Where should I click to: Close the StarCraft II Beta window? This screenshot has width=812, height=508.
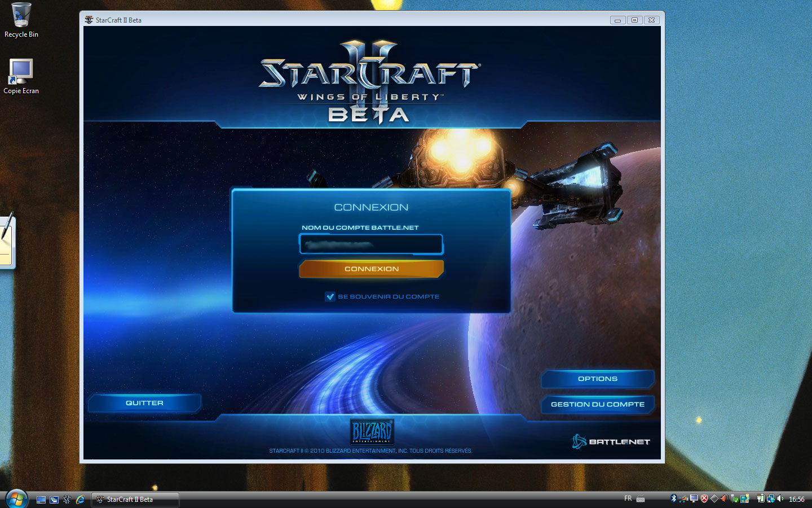651,20
